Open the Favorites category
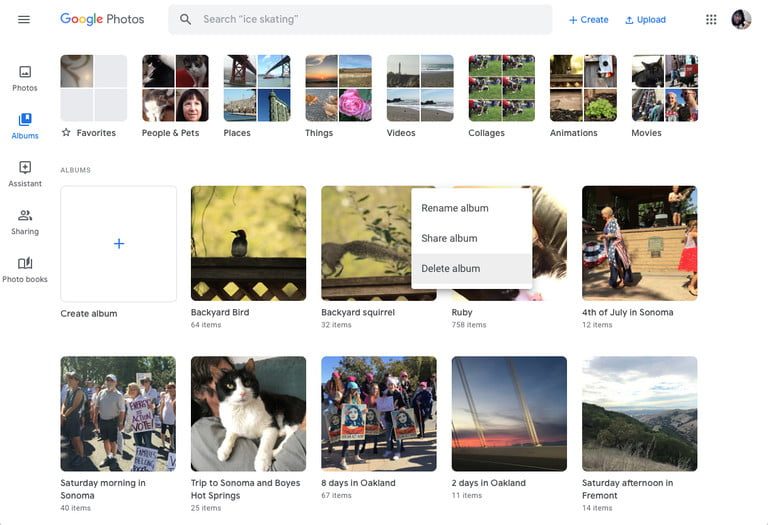Screen dimensions: 768x525 click(94, 88)
